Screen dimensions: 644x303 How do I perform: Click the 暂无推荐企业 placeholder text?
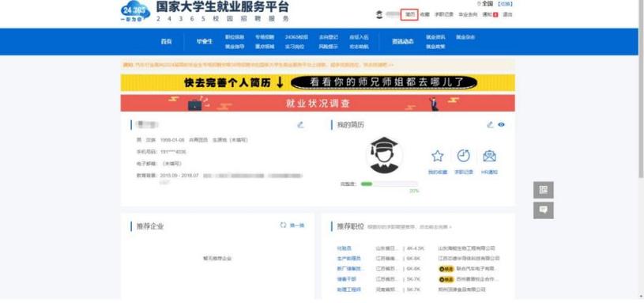point(217,259)
